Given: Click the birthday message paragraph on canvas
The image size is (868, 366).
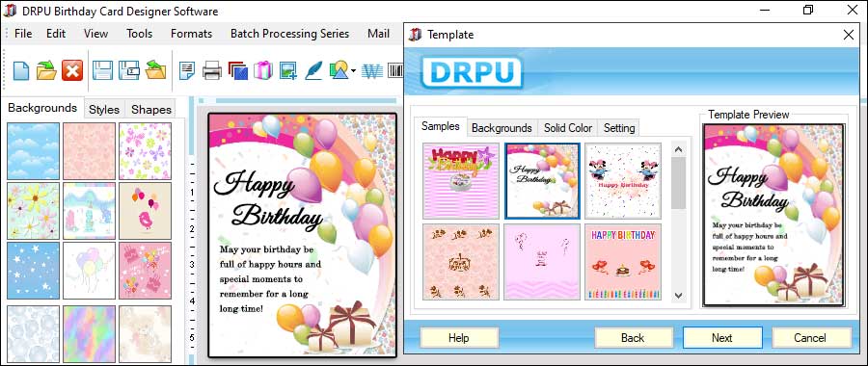Looking at the screenshot, I should 270,278.
